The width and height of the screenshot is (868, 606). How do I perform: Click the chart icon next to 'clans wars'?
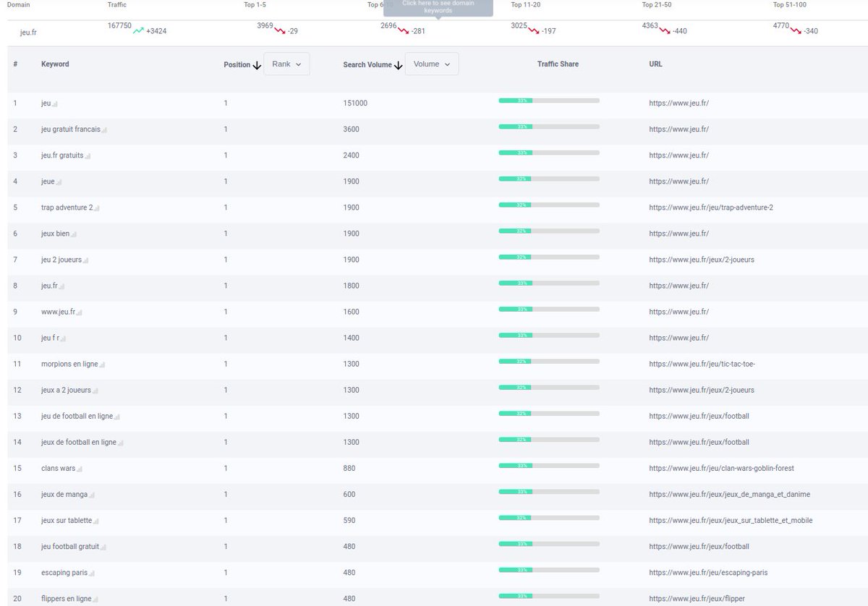tap(80, 469)
